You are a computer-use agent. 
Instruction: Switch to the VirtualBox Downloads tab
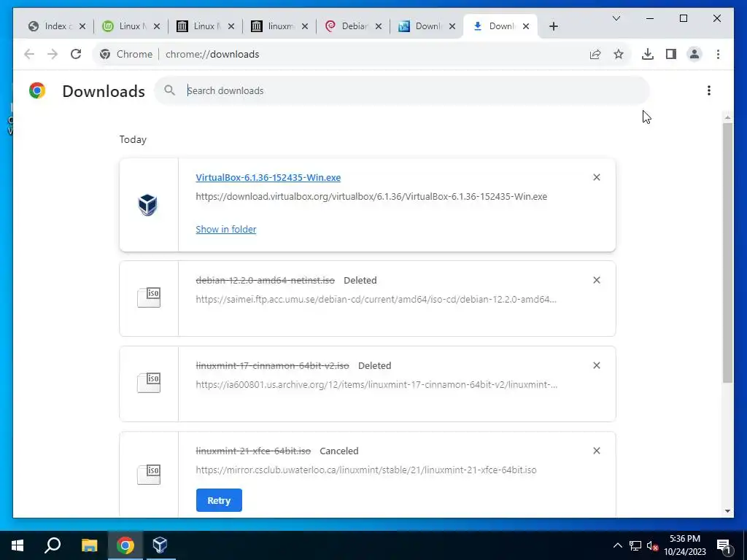(427, 26)
